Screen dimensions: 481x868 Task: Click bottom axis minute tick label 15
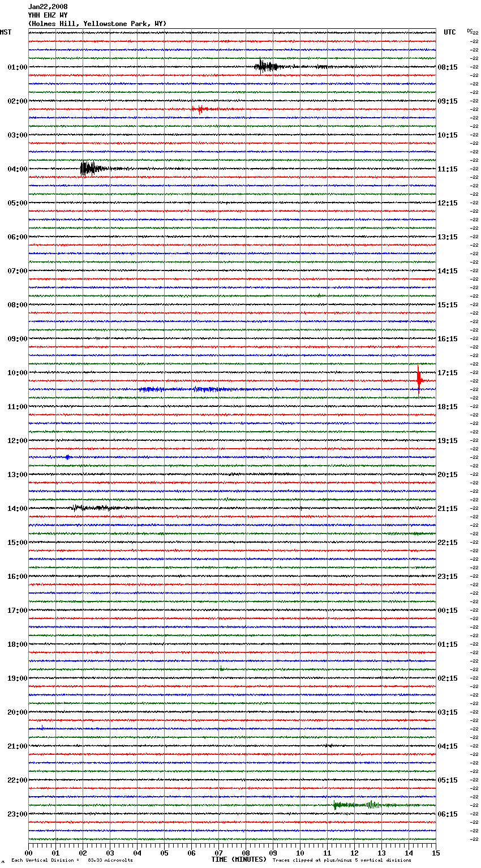click(435, 853)
